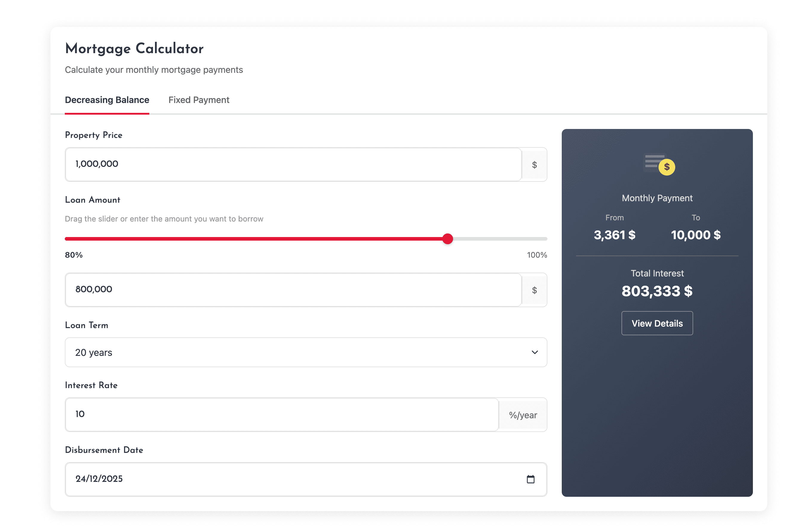Click the divider line under Monthly Payment figures
The image size is (795, 532).
[x=658, y=256]
